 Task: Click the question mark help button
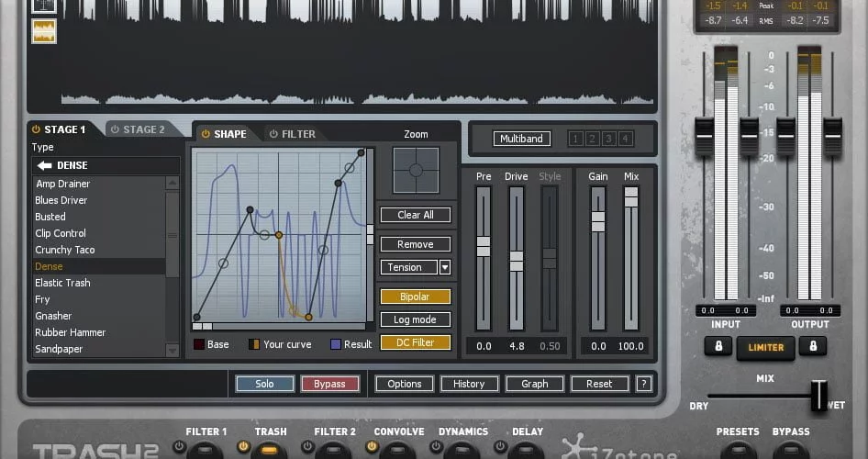tap(643, 384)
